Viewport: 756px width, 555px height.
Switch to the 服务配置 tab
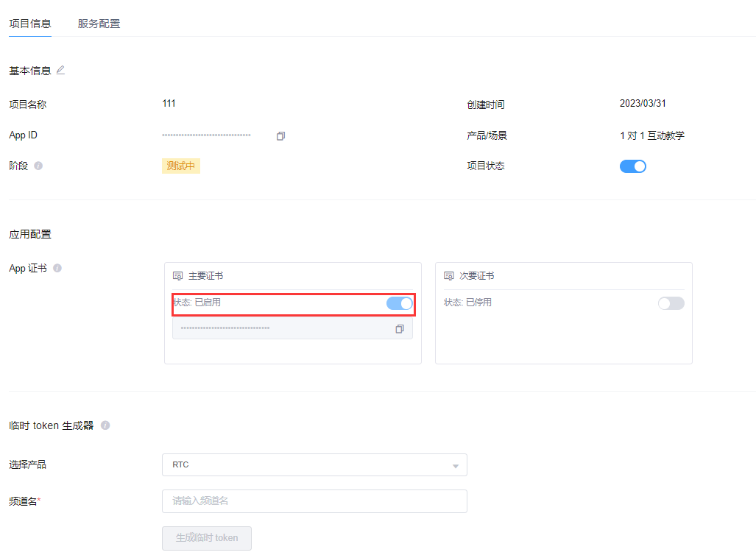[99, 24]
